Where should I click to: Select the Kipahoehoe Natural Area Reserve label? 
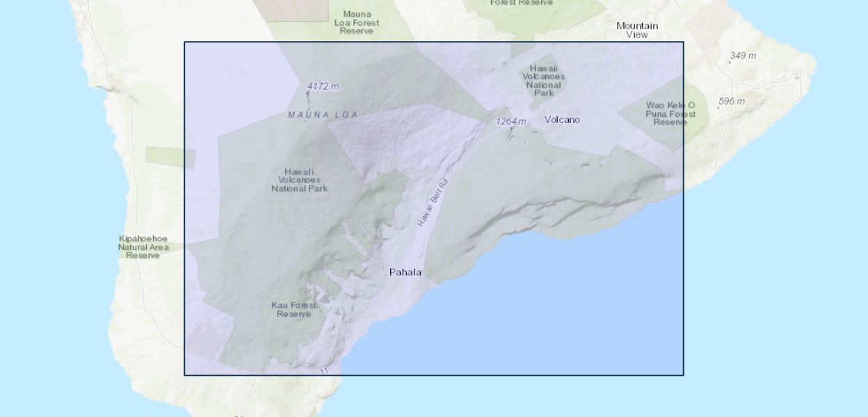coord(143,247)
